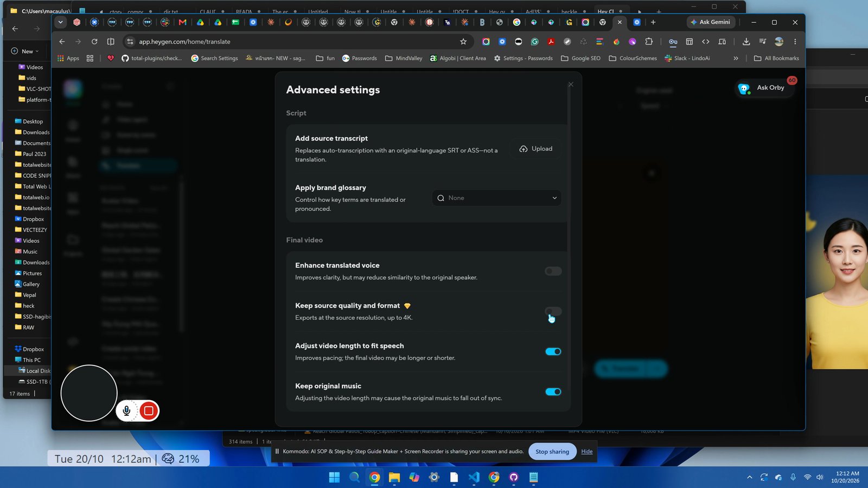Show more bookmarks with the chevron
The width and height of the screenshot is (868, 488).
[736, 58]
